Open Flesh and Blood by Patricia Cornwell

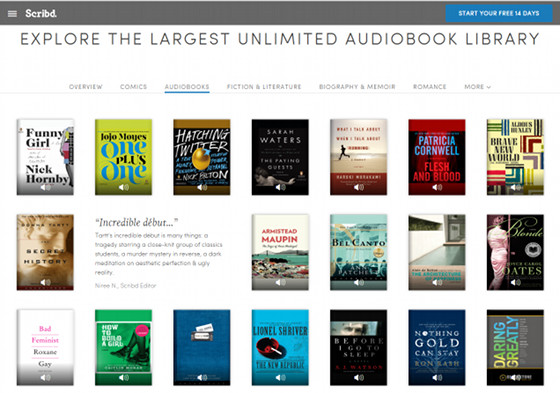point(437,157)
